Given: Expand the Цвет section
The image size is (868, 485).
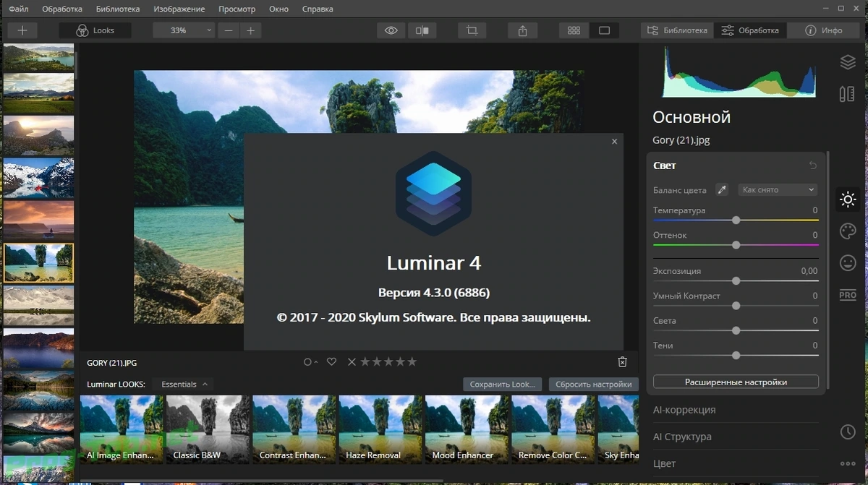Looking at the screenshot, I should pos(664,463).
